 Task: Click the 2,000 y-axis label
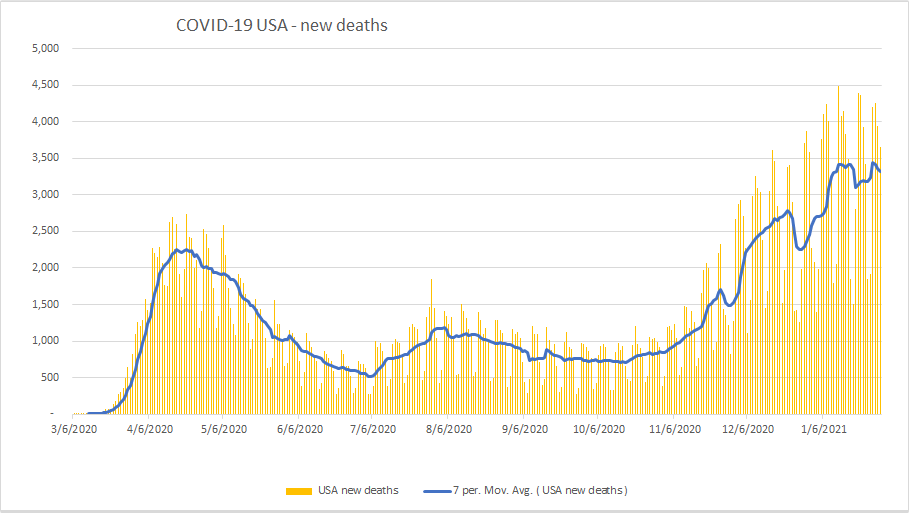(x=45, y=267)
